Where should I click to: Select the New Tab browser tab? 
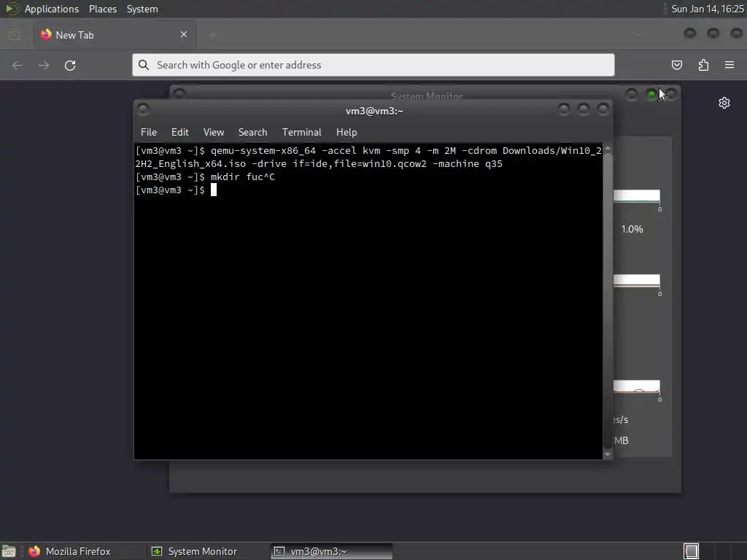point(115,35)
